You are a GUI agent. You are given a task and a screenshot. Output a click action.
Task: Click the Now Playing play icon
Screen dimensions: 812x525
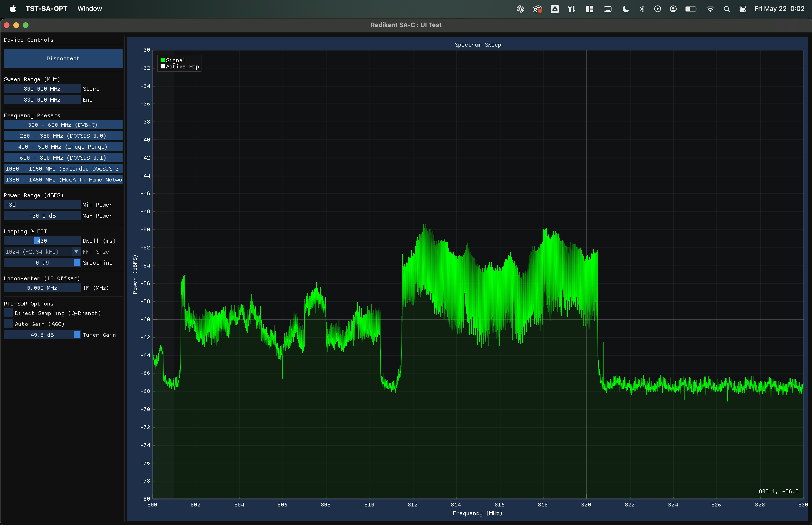click(658, 9)
